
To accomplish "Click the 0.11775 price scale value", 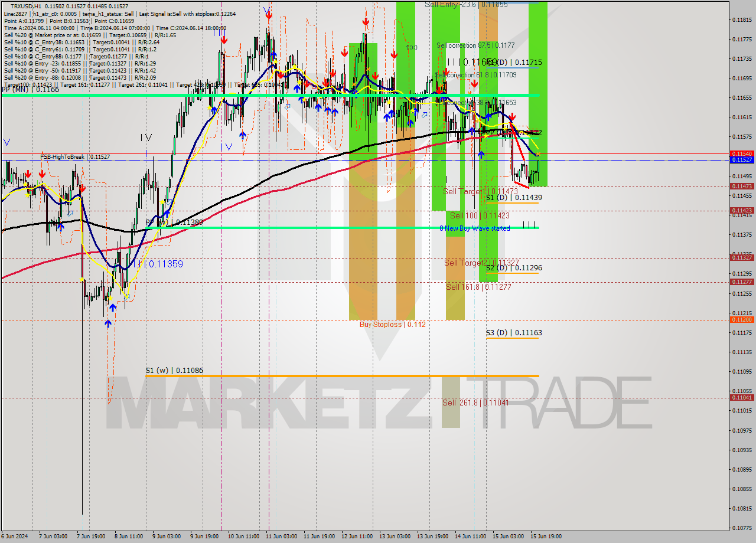I will pyautogui.click(x=742, y=40).
